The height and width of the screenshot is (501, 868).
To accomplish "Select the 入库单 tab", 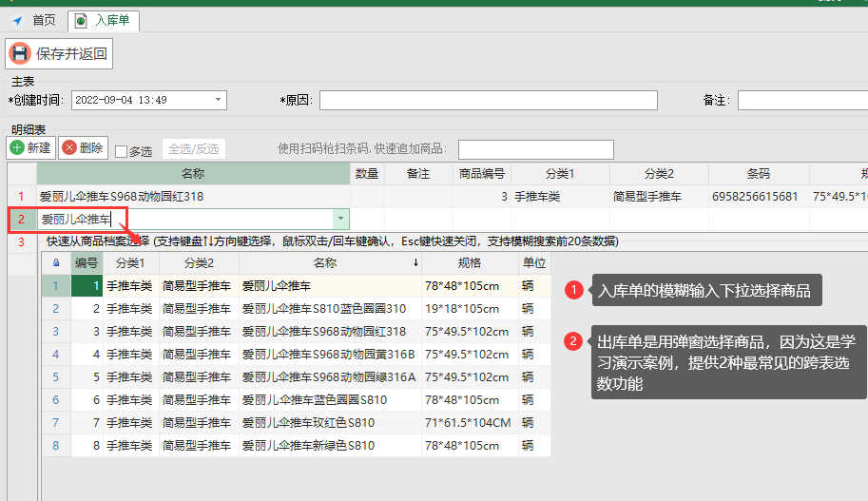I will [104, 21].
